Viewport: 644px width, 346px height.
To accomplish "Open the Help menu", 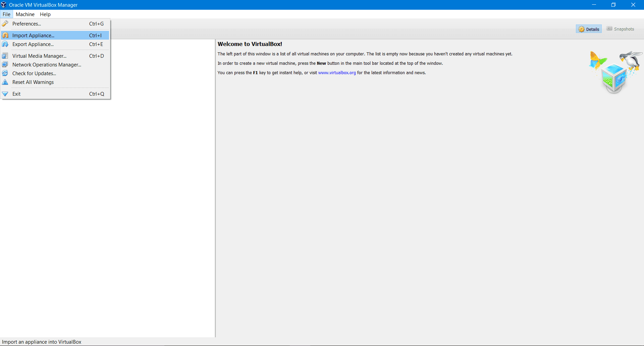I will (45, 14).
